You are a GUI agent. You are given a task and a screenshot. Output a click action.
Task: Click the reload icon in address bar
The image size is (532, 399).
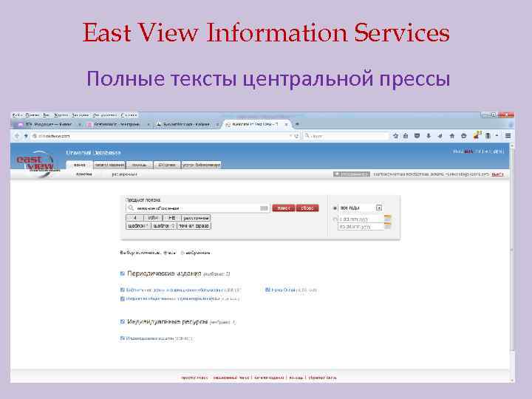pyautogui.click(x=296, y=136)
